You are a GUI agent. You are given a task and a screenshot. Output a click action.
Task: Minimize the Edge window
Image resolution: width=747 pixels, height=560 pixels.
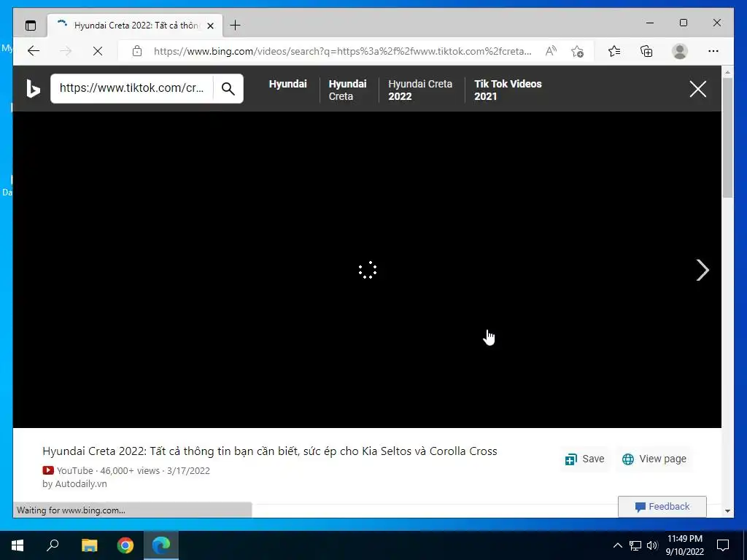pyautogui.click(x=650, y=23)
